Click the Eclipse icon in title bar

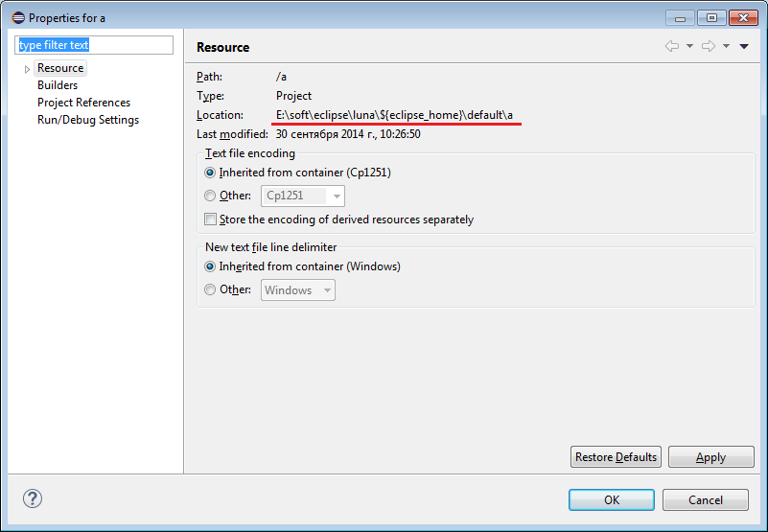pos(18,18)
